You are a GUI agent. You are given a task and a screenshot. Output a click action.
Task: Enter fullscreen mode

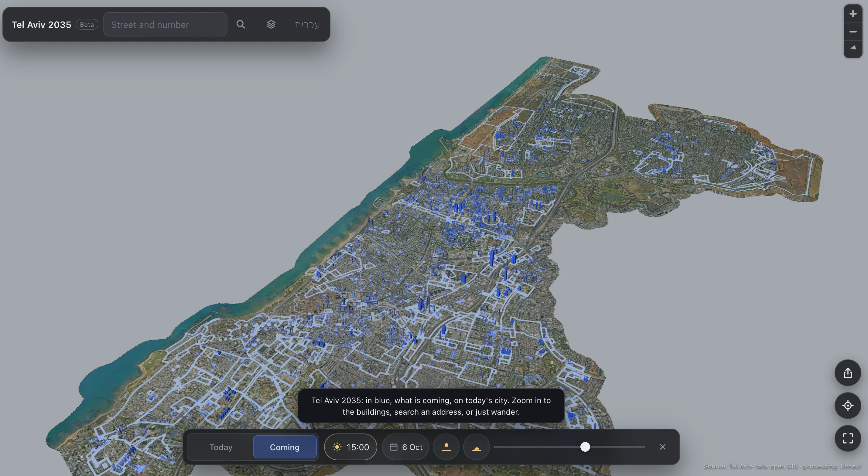point(848,438)
